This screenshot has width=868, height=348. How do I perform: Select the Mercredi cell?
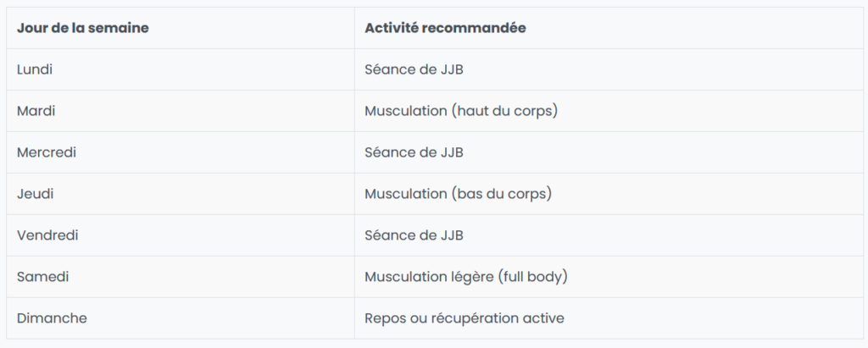pyautogui.click(x=181, y=152)
